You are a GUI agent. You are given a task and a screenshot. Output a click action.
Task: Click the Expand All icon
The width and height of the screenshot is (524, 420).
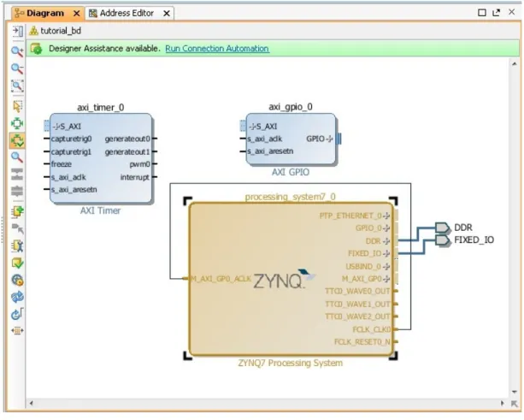click(17, 191)
